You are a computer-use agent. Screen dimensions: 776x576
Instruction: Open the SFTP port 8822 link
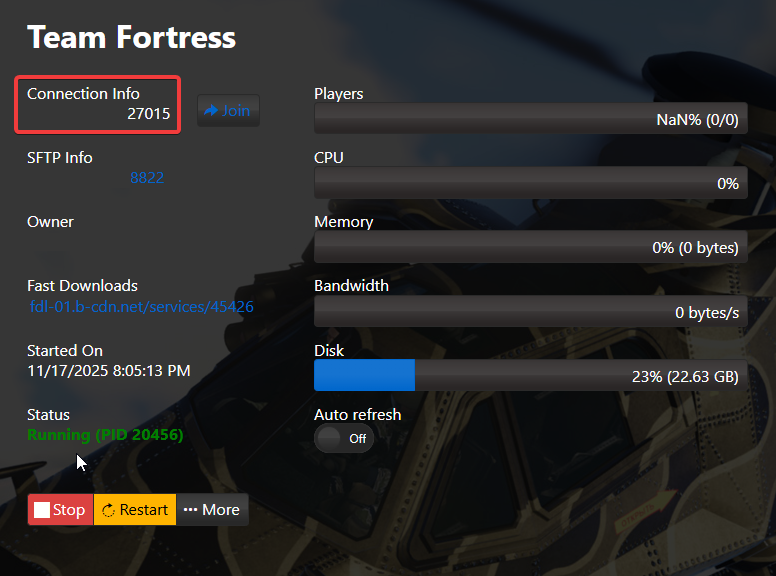[147, 178]
